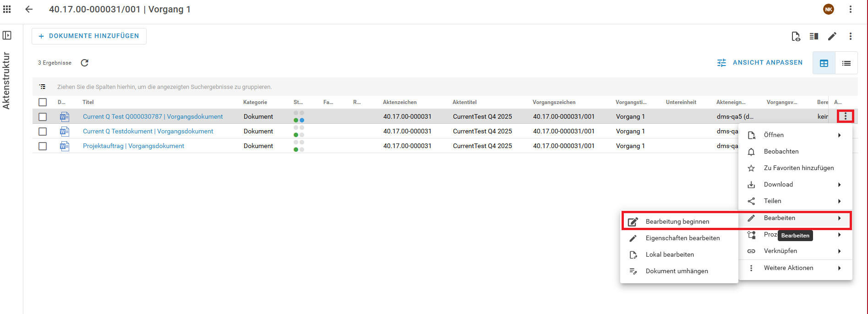Click the back arrow icon

click(x=29, y=9)
